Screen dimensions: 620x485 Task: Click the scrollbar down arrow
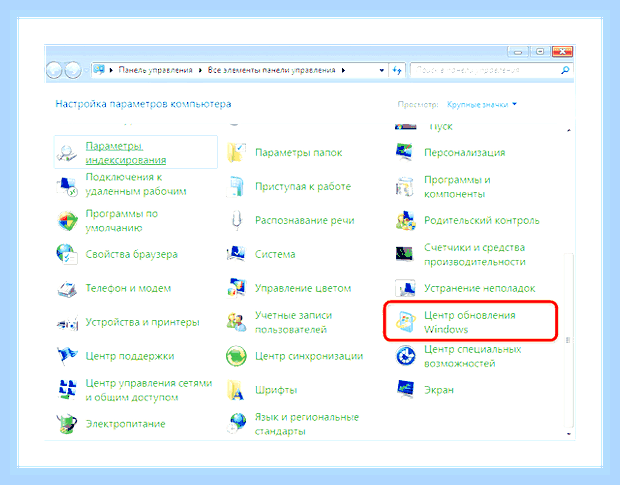(569, 434)
